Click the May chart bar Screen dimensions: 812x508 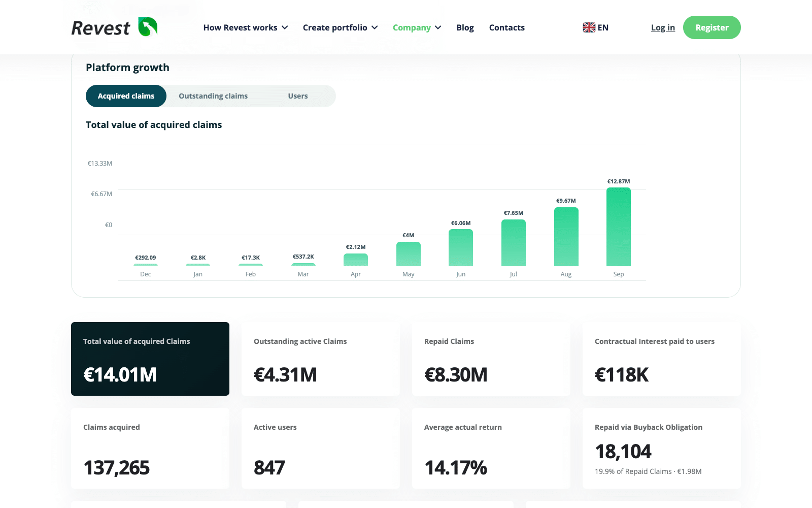[409, 254]
